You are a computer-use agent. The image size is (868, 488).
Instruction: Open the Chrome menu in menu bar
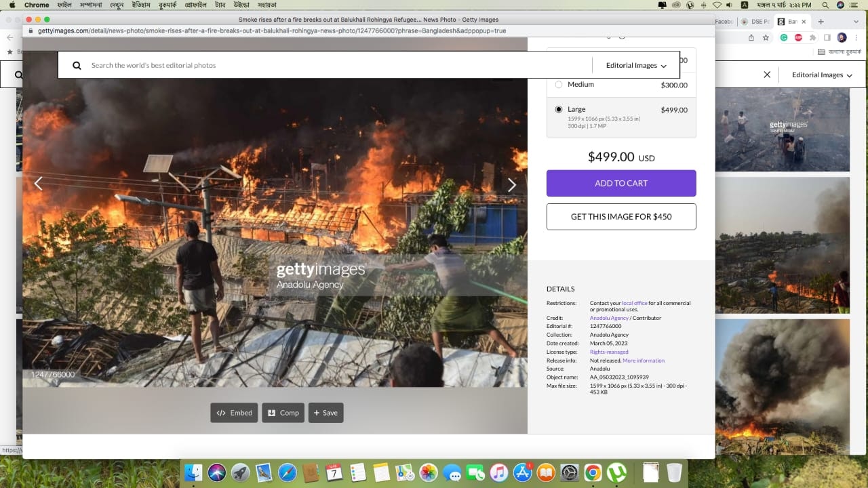tap(37, 5)
